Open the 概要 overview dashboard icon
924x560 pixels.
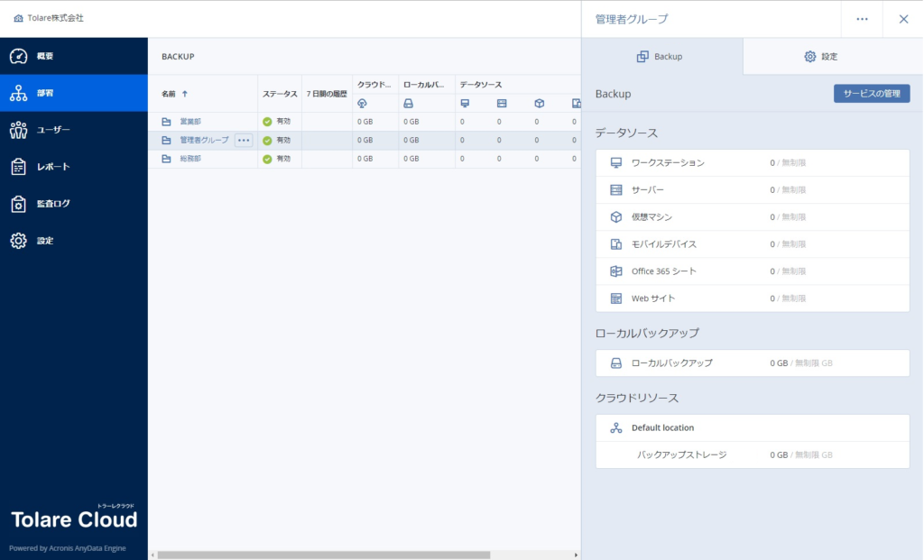(18, 57)
